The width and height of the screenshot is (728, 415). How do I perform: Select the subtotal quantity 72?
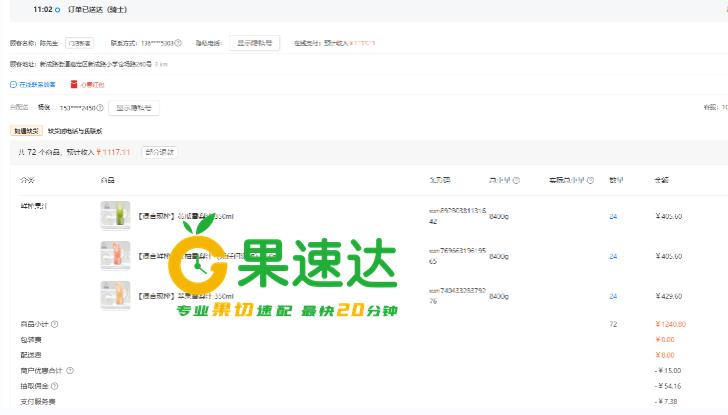tap(613, 324)
